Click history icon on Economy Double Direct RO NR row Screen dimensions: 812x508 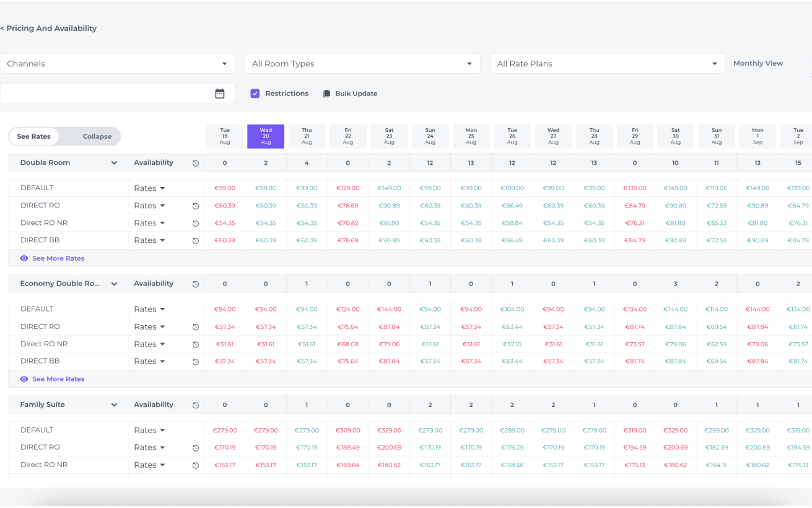point(196,344)
